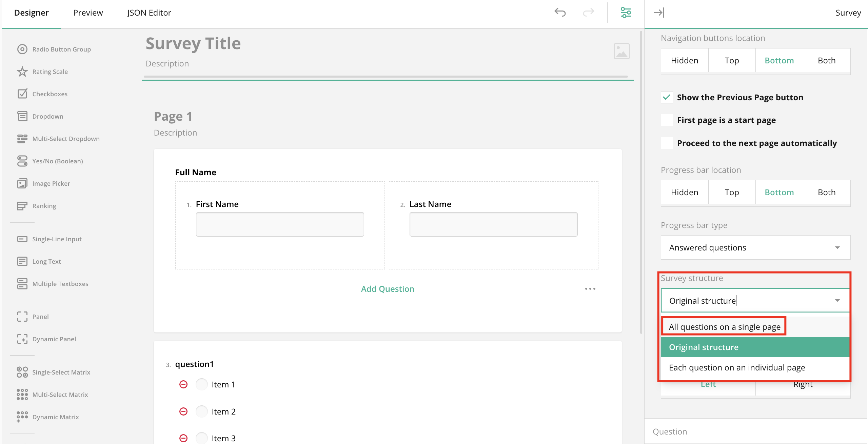868x444 pixels.
Task: Select Each question on an individual page
Action: (x=737, y=367)
